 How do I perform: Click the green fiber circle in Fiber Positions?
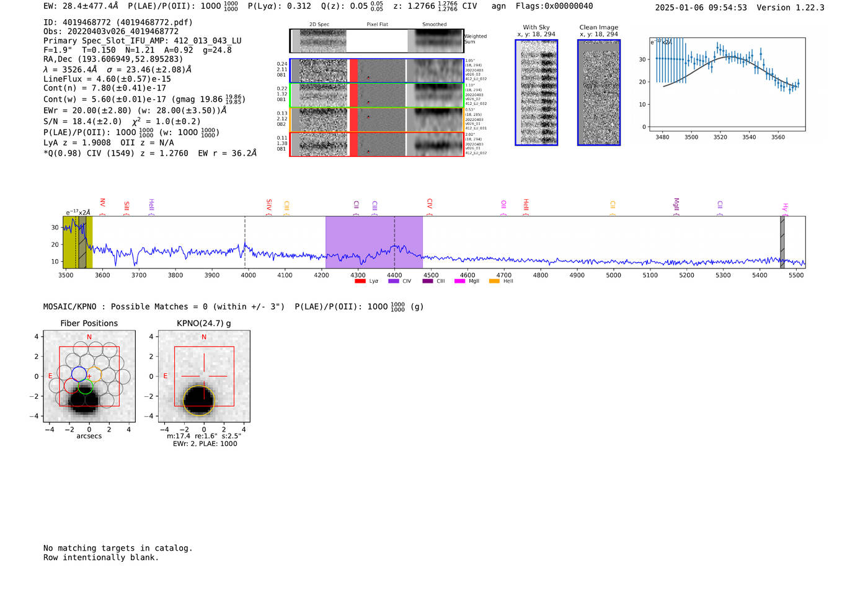click(x=86, y=386)
